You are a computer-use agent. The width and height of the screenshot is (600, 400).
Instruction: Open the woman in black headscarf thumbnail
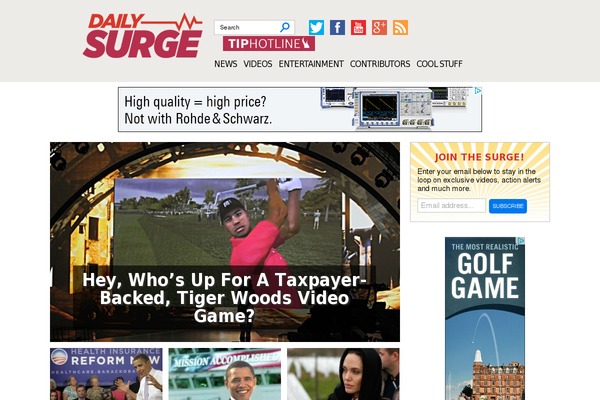click(343, 374)
